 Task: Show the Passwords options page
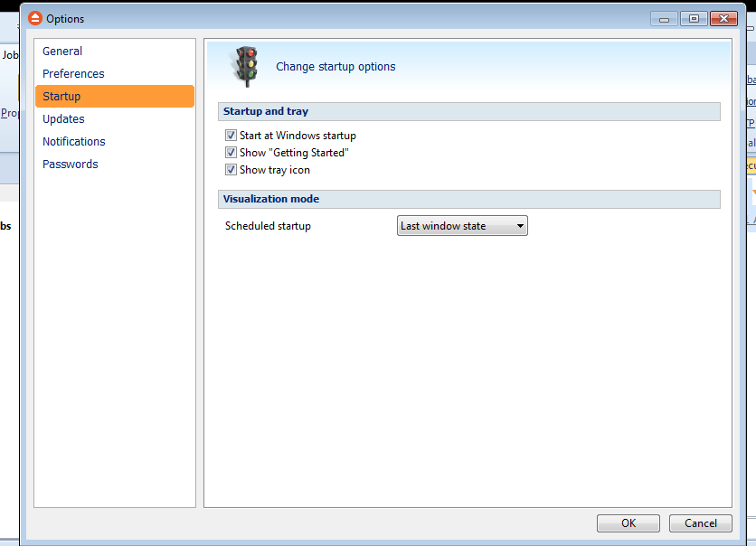71,165
